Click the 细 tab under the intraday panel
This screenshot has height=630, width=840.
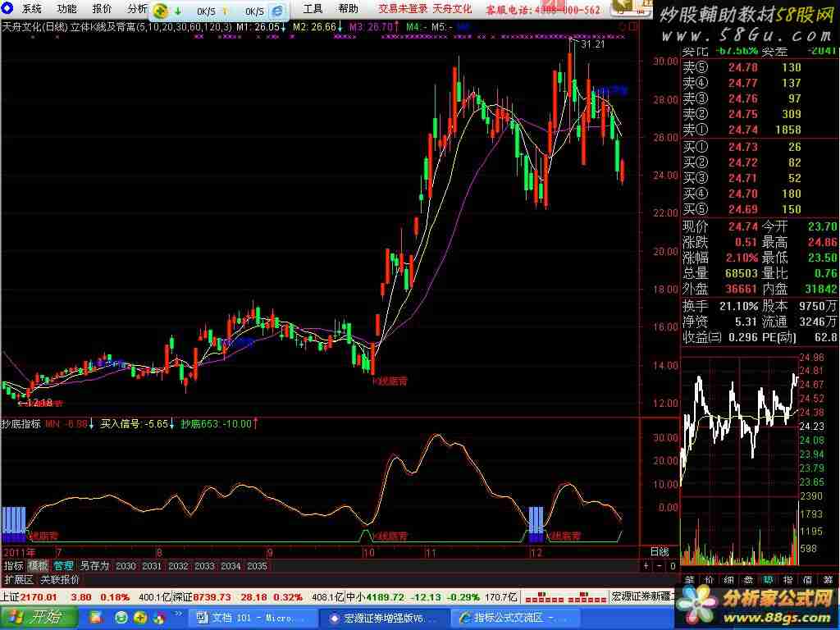[728, 580]
